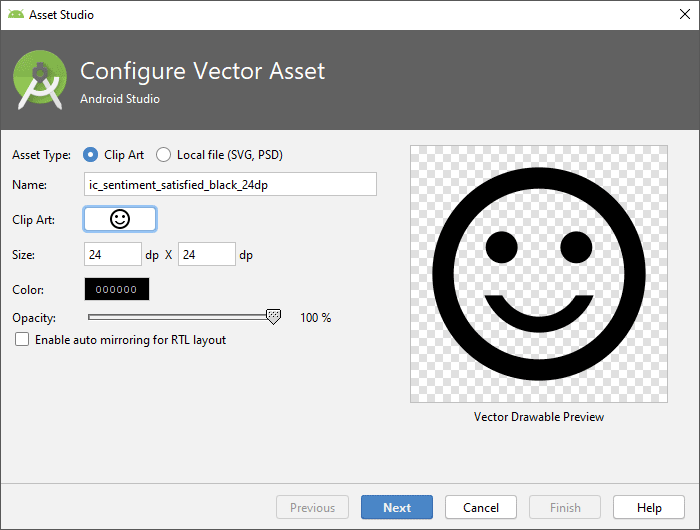Click the Previous button
This screenshot has height=530, width=700.
pos(312,507)
